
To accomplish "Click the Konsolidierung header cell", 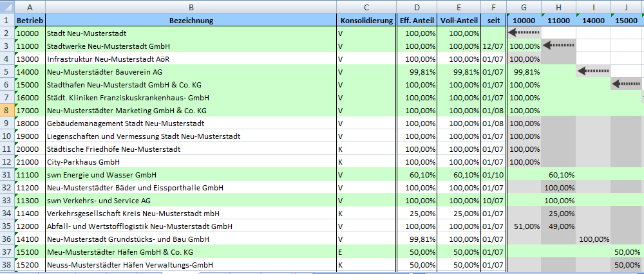I will tap(365, 20).
